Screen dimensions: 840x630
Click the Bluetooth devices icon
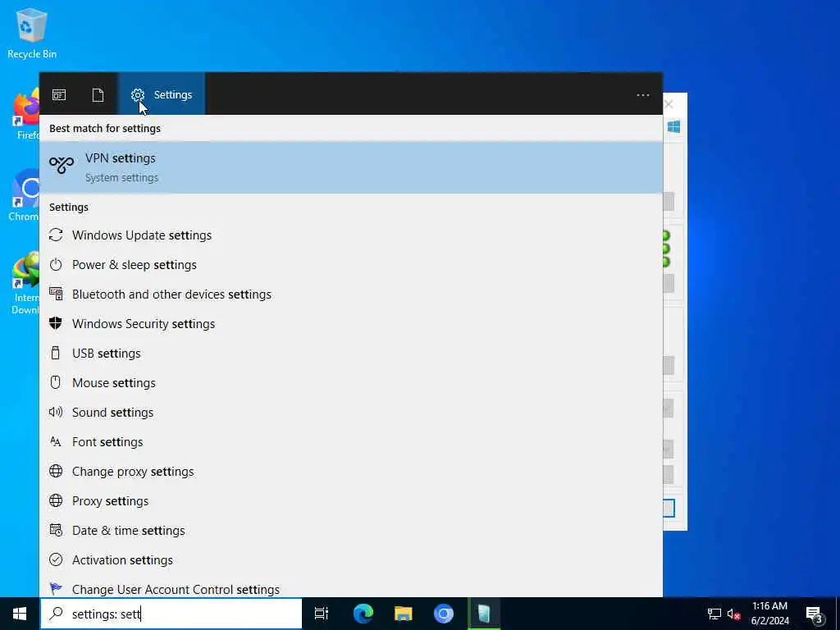(56, 294)
